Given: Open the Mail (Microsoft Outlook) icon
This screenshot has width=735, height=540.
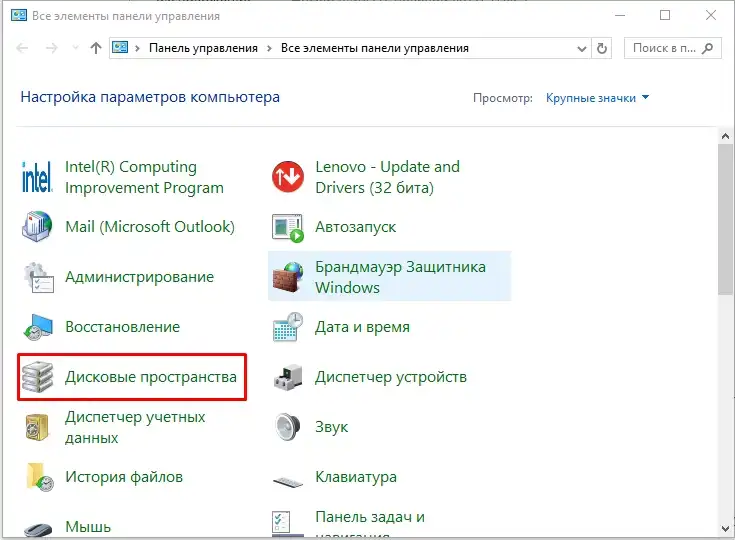Looking at the screenshot, I should click(x=37, y=226).
